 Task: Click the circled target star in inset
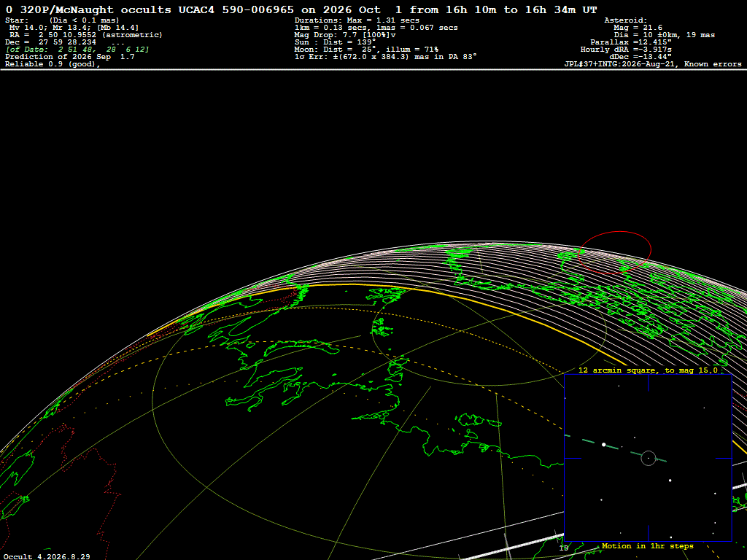point(648,458)
